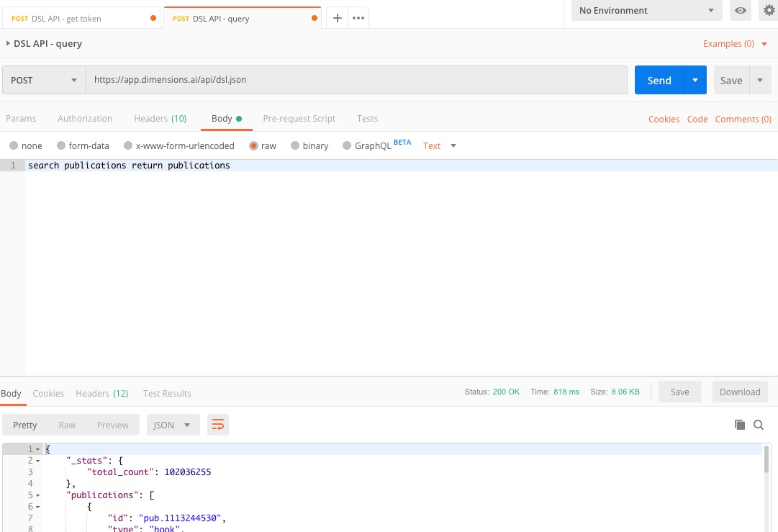Viewport: 778px width, 532px height.
Task: Save the request with Save button
Action: 731,80
